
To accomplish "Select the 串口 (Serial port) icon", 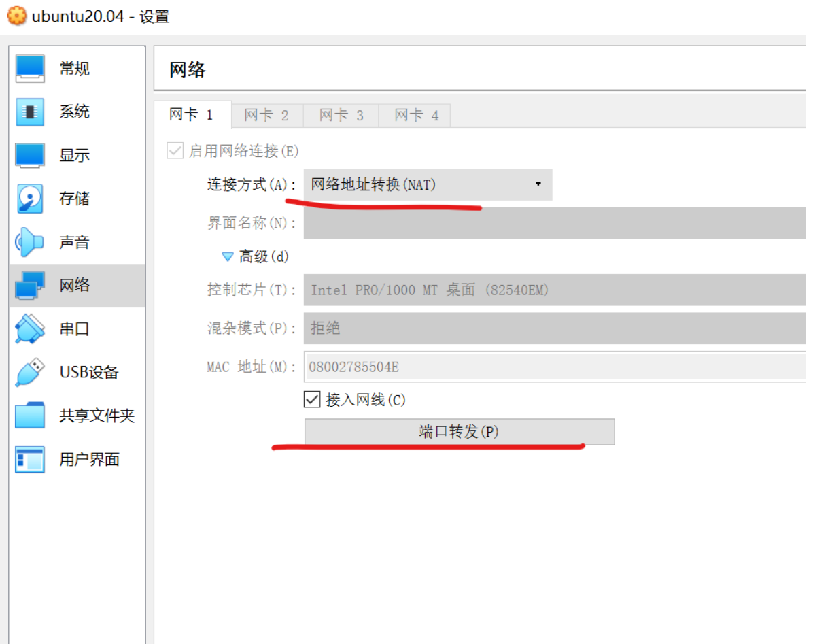I will (30, 329).
